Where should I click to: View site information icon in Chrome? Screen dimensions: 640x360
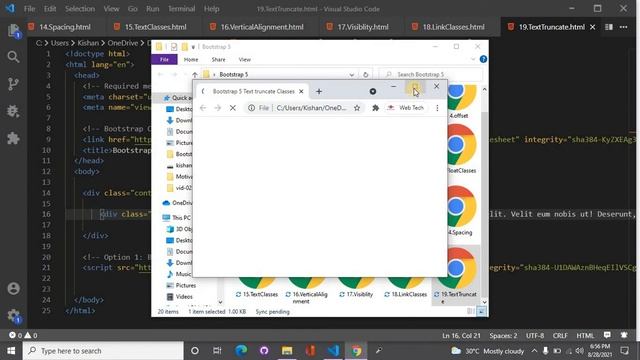click(251, 108)
